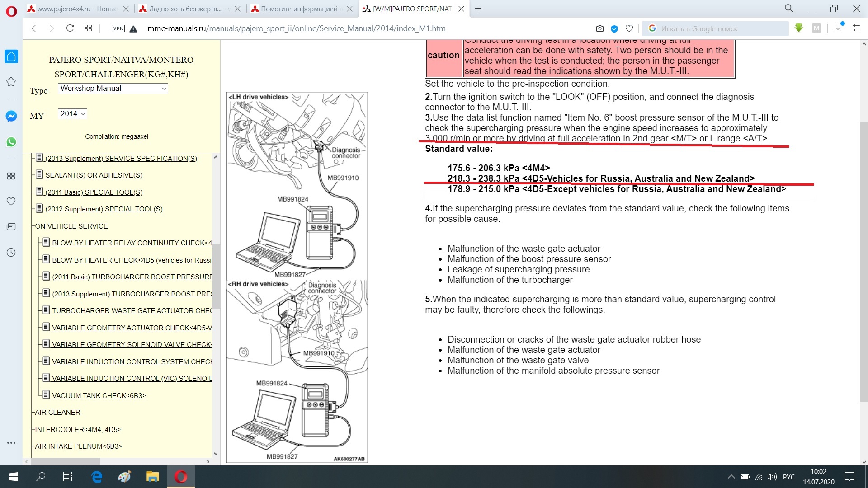Open VACUUM TANK CHECK<6B3> link
The height and width of the screenshot is (488, 868).
coord(99,396)
